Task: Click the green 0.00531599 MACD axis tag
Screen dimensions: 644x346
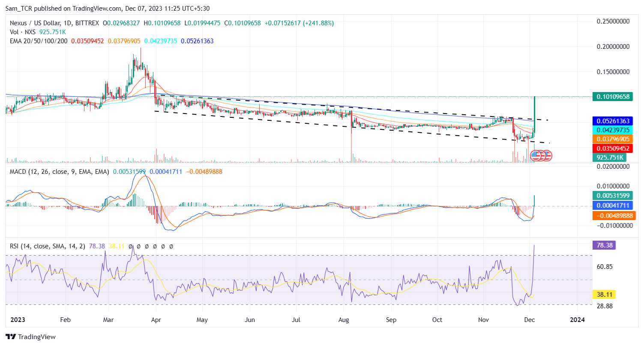Action: click(x=613, y=196)
